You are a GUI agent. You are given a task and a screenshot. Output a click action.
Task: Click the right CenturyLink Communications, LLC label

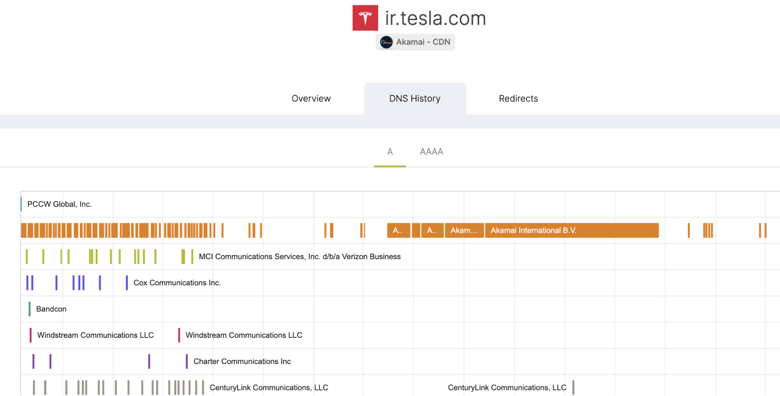pos(507,388)
